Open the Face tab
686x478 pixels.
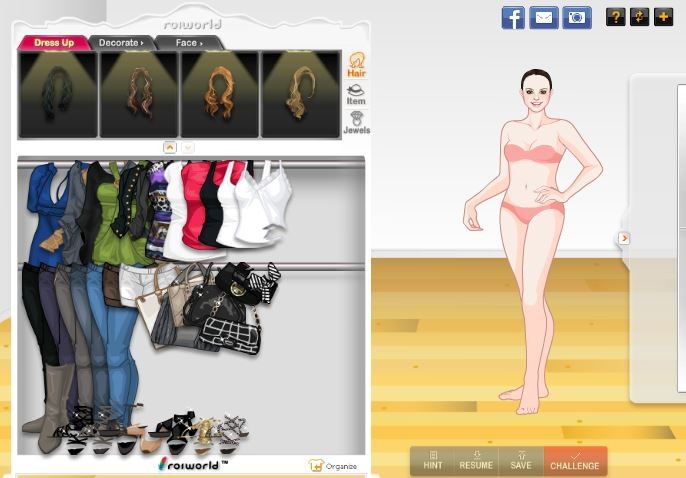(x=188, y=43)
